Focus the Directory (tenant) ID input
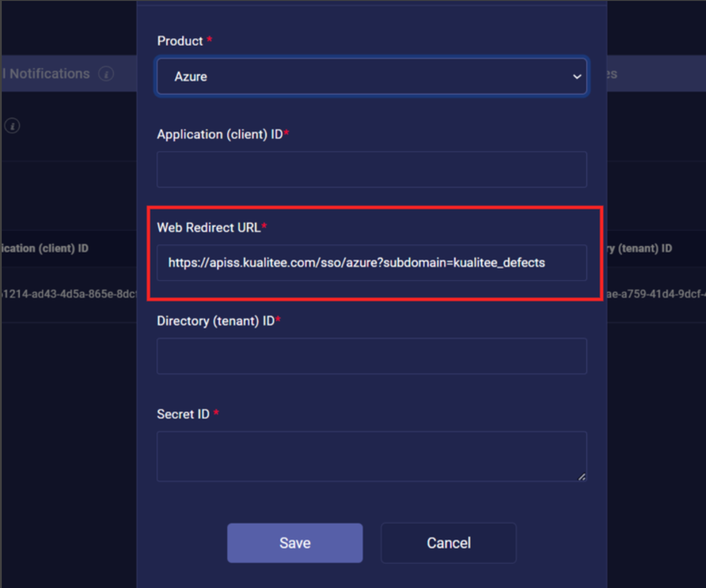This screenshot has height=588, width=706. tap(372, 356)
